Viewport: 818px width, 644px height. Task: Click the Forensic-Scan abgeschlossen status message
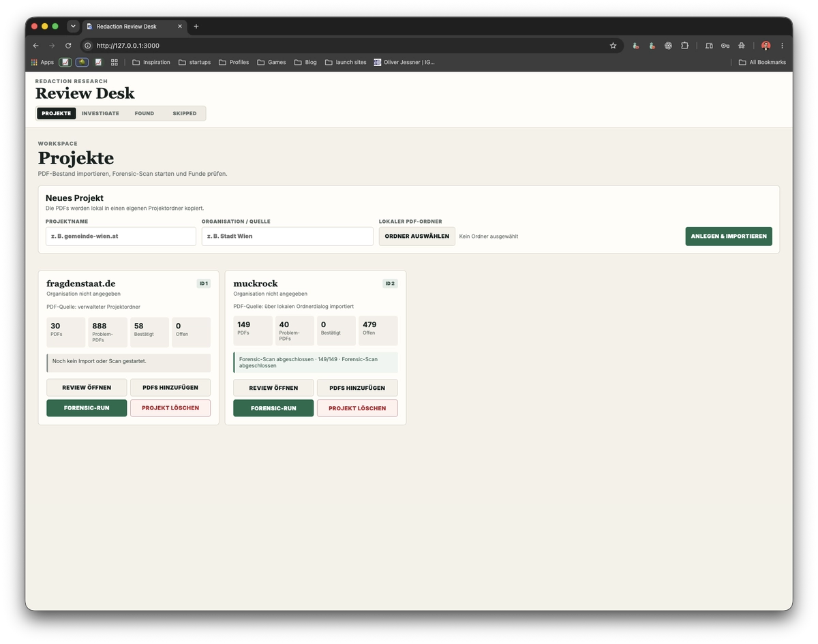point(316,363)
